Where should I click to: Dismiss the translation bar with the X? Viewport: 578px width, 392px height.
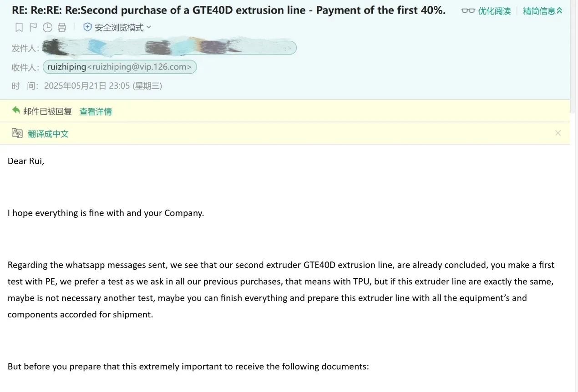[x=558, y=133]
